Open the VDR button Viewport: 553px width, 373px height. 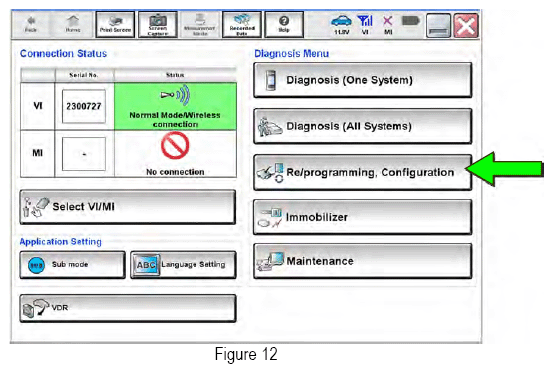click(x=128, y=308)
